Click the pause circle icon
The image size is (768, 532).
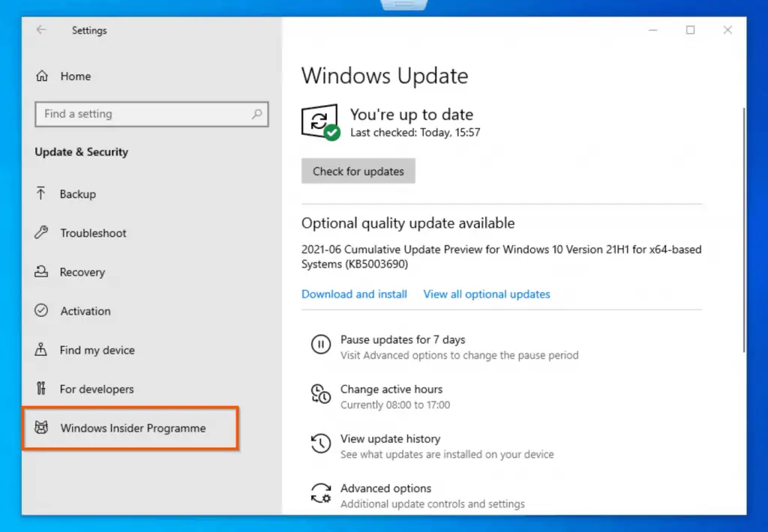(x=321, y=345)
